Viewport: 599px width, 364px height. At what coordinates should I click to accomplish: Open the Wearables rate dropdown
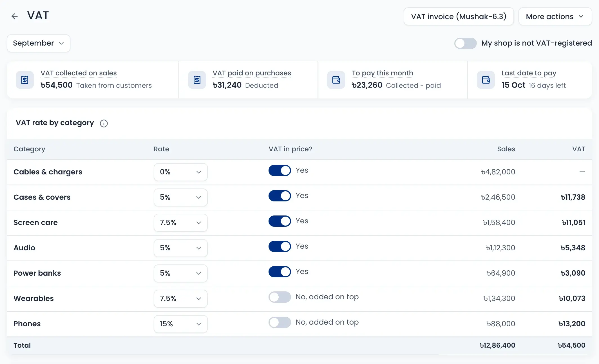click(181, 299)
